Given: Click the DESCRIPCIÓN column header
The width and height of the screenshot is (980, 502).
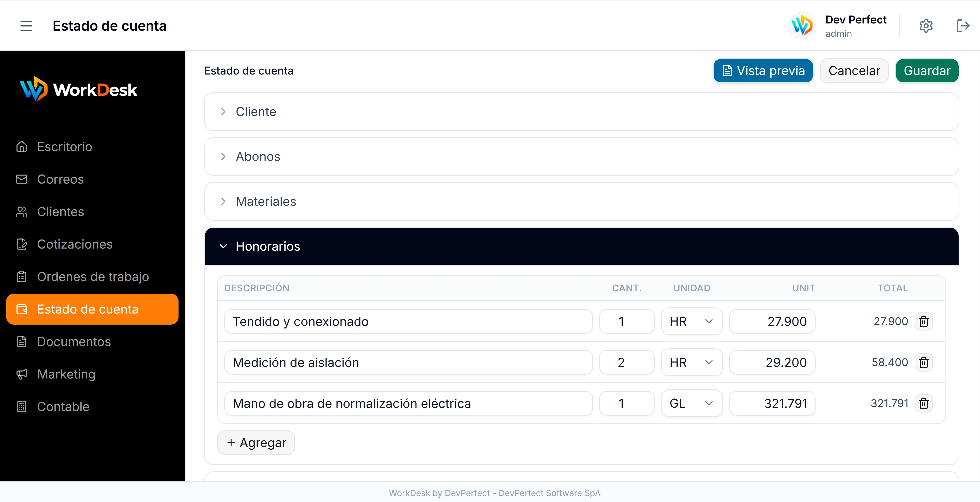Looking at the screenshot, I should pos(257,288).
